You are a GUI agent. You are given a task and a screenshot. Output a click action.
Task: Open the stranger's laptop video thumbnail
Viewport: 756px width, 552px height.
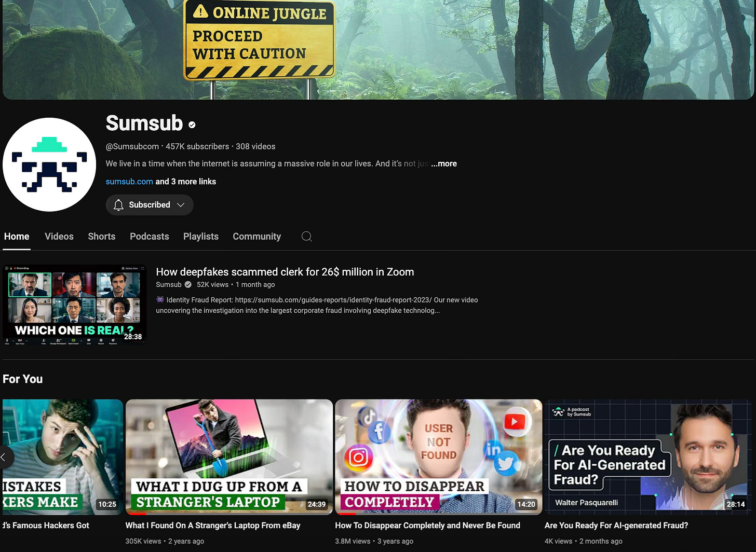(x=229, y=457)
